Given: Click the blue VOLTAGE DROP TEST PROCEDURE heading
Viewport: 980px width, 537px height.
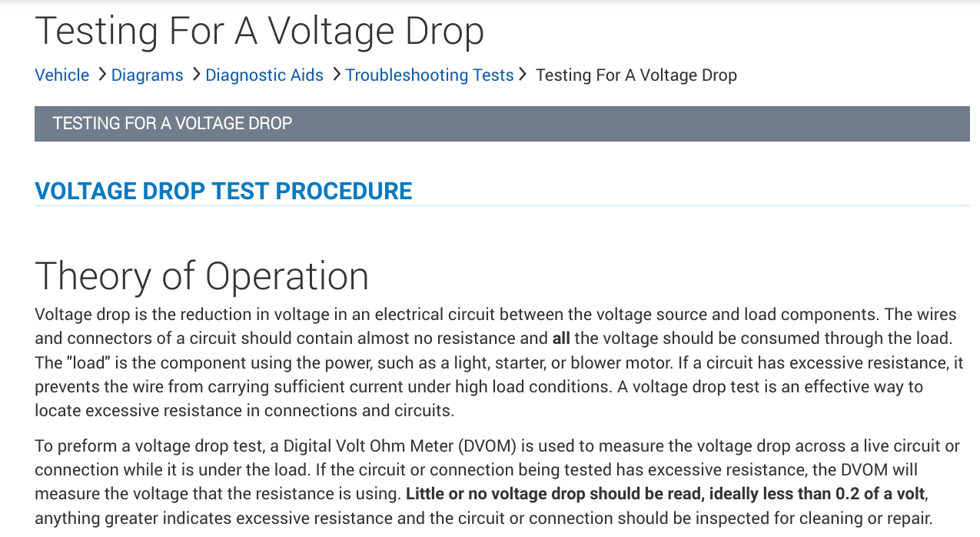Looking at the screenshot, I should point(224,191).
